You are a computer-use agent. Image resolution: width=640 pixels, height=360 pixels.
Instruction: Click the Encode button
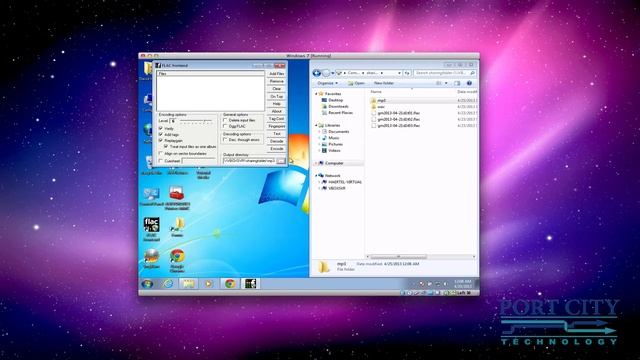276,149
